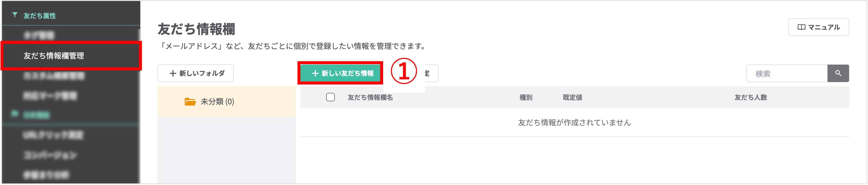This screenshot has height=185, width=868.
Task: Open the blurred URLクリック測定 sidebar item
Action: coord(53,135)
